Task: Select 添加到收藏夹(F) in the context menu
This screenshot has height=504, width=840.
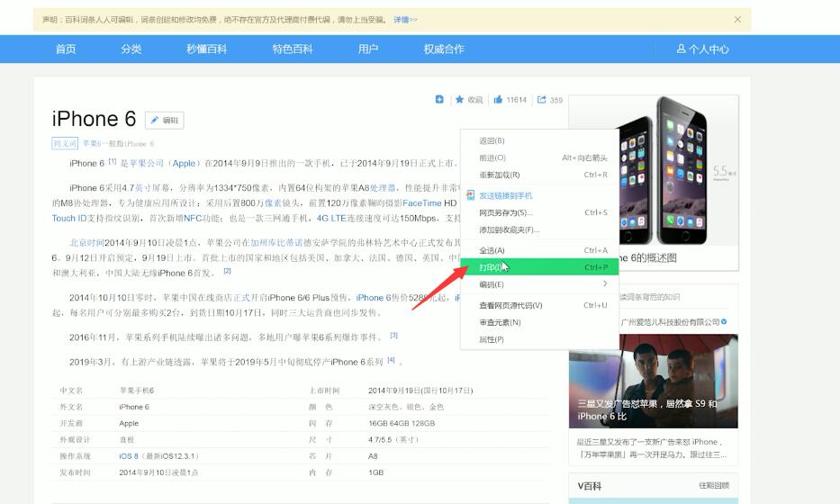Action: 539,229
